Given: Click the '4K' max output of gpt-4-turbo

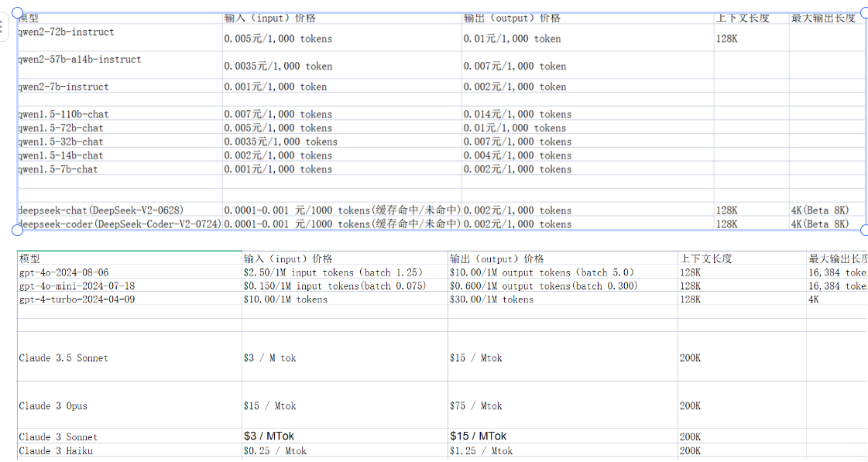Looking at the screenshot, I should [x=814, y=299].
